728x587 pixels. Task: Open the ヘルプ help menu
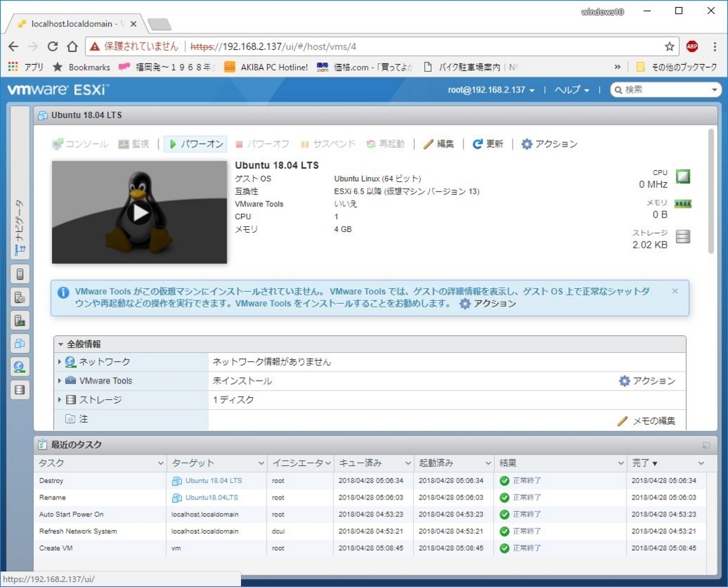tap(572, 90)
